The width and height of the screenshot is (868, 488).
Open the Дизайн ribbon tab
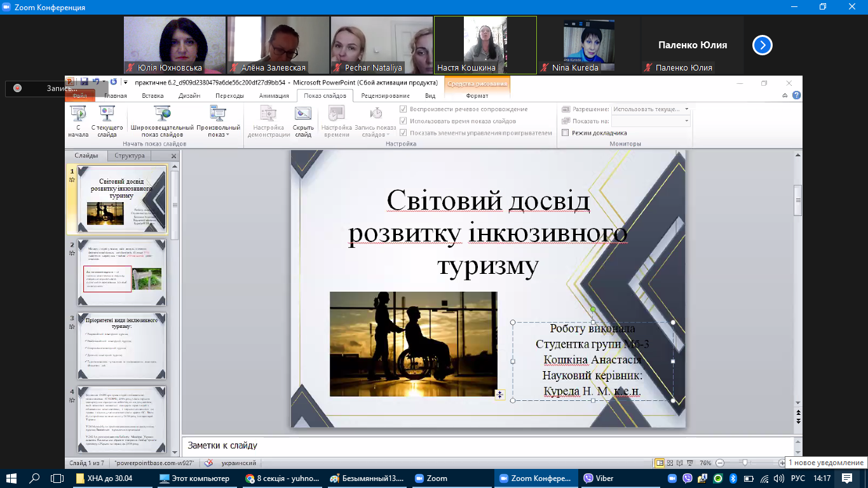pos(189,96)
